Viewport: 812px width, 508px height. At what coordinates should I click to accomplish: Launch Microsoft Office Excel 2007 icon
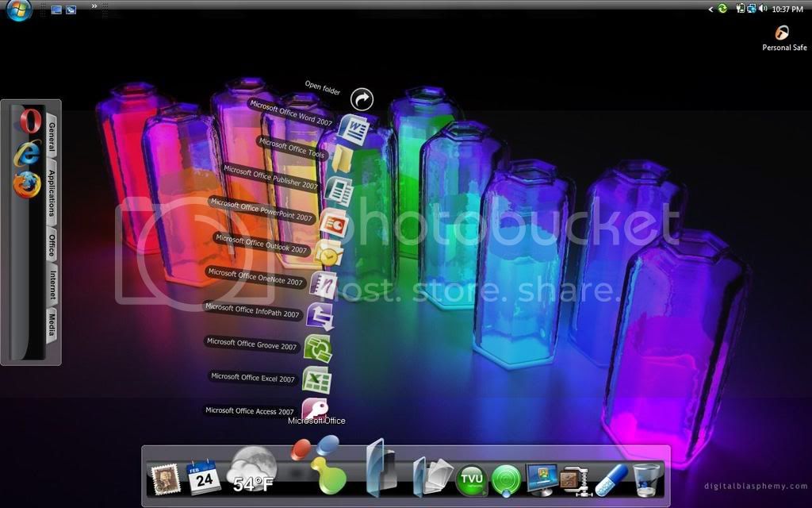[316, 380]
